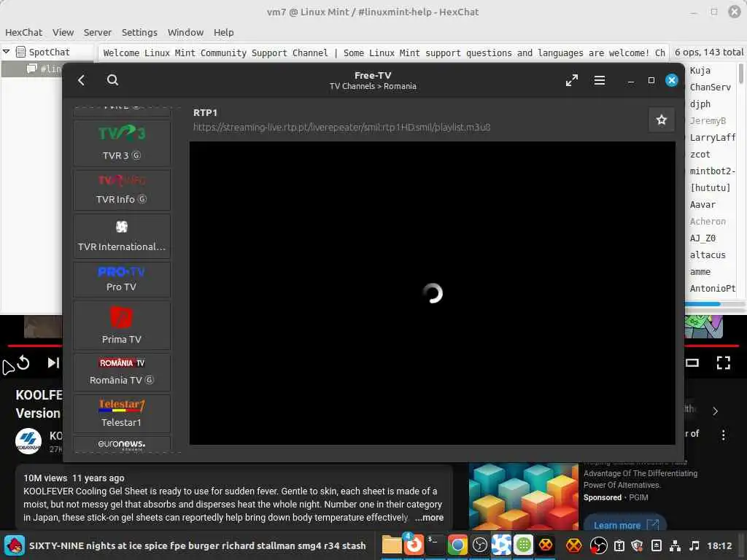The height and width of the screenshot is (560, 747).
Task: Open the sponsored ad cube thumbnail
Action: pos(524,496)
